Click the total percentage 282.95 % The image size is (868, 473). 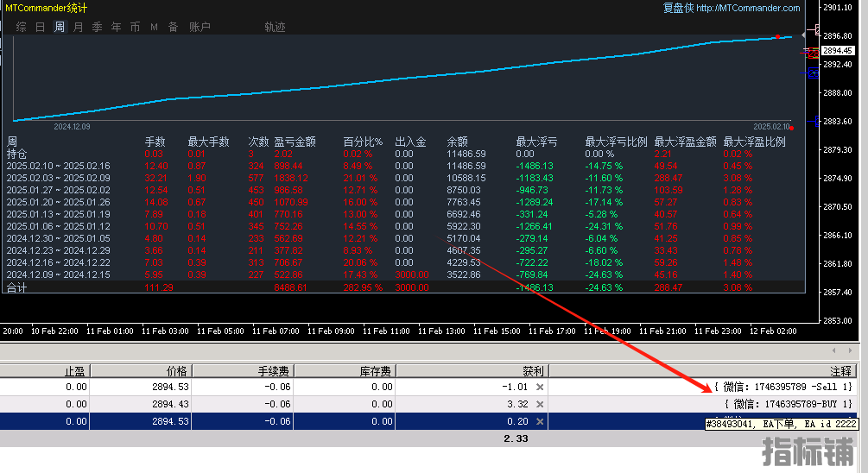tap(363, 287)
